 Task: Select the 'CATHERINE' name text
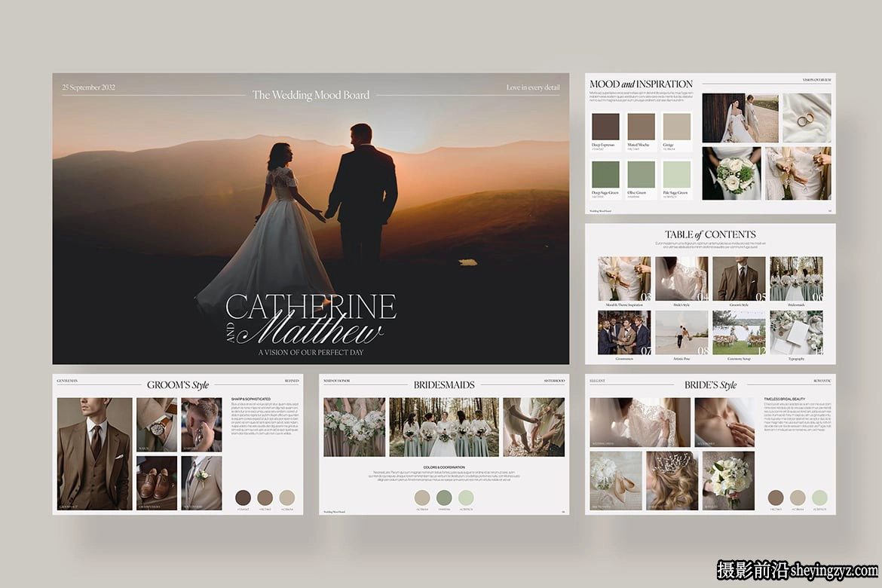click(311, 306)
